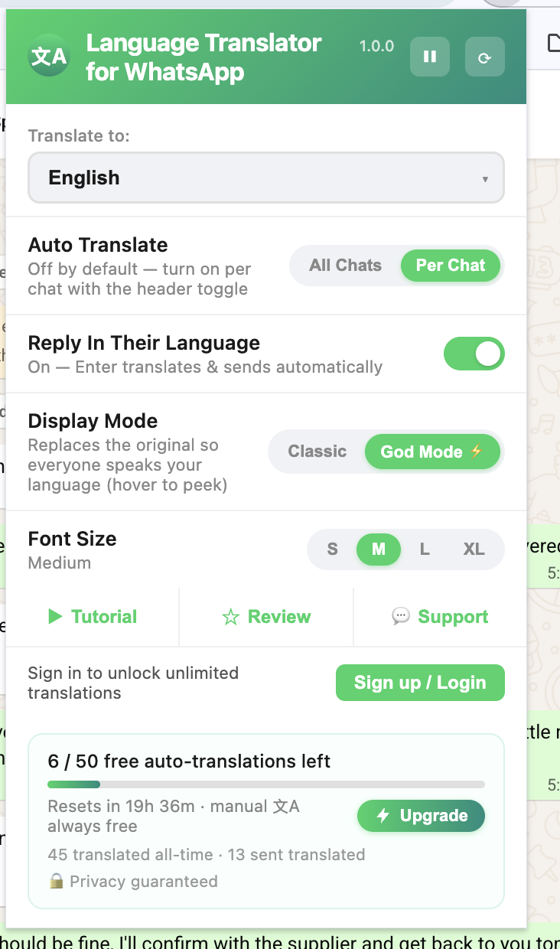Open the Support link
This screenshot has height=949, width=560.
[440, 617]
